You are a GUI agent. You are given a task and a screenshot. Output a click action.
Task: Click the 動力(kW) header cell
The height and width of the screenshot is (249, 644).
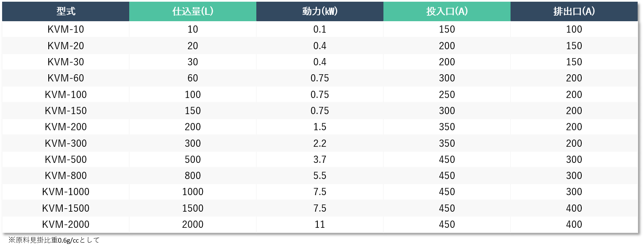click(x=320, y=11)
